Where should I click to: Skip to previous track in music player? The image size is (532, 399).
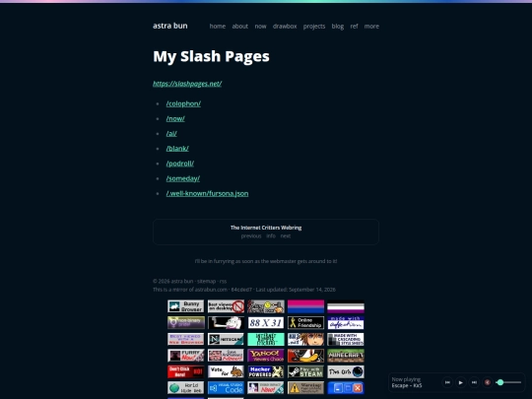pyautogui.click(x=447, y=382)
